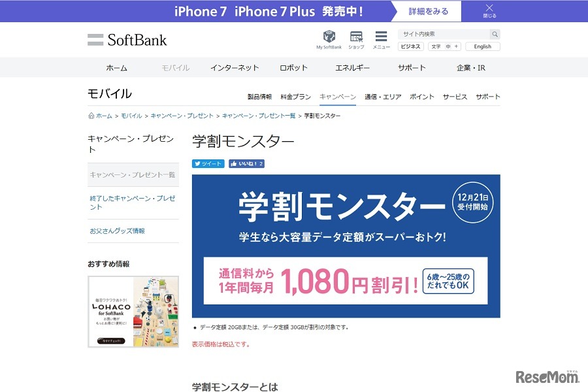Click the Twitter tweet button

coord(208,163)
